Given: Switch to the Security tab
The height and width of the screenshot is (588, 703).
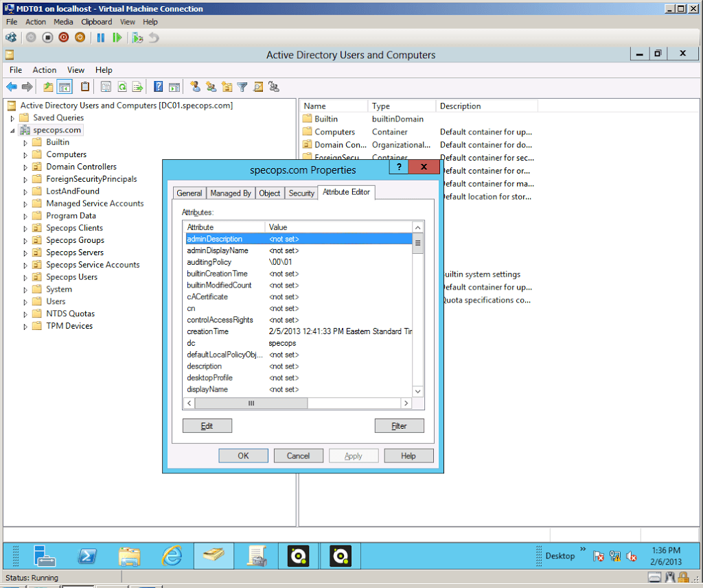Looking at the screenshot, I should 301,193.
